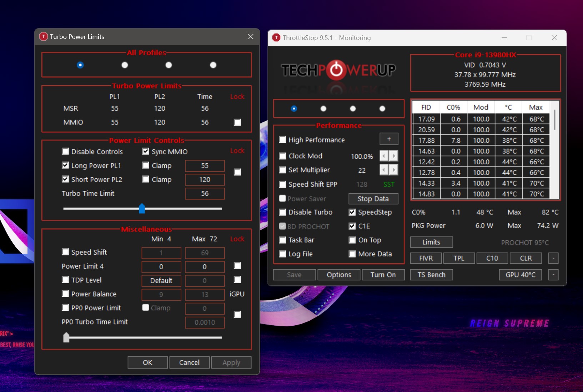The width and height of the screenshot is (583, 392).
Task: Open the Options dialog
Action: coord(339,275)
